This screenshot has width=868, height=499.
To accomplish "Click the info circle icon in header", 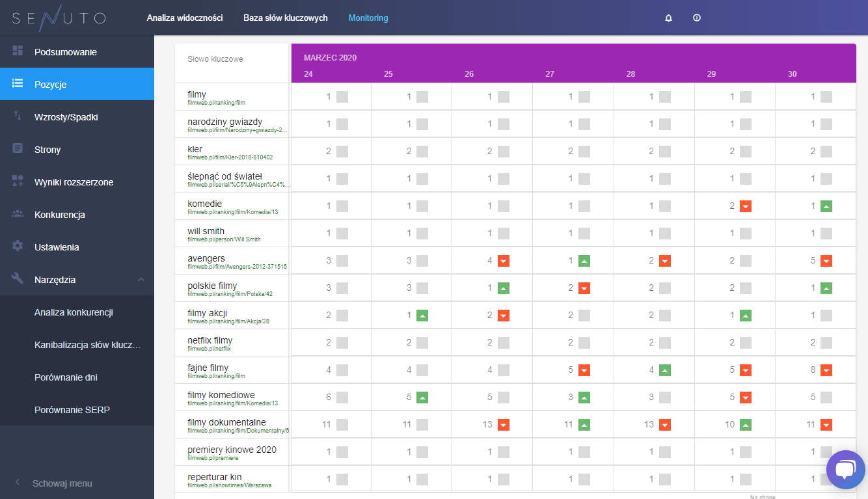I will [697, 18].
